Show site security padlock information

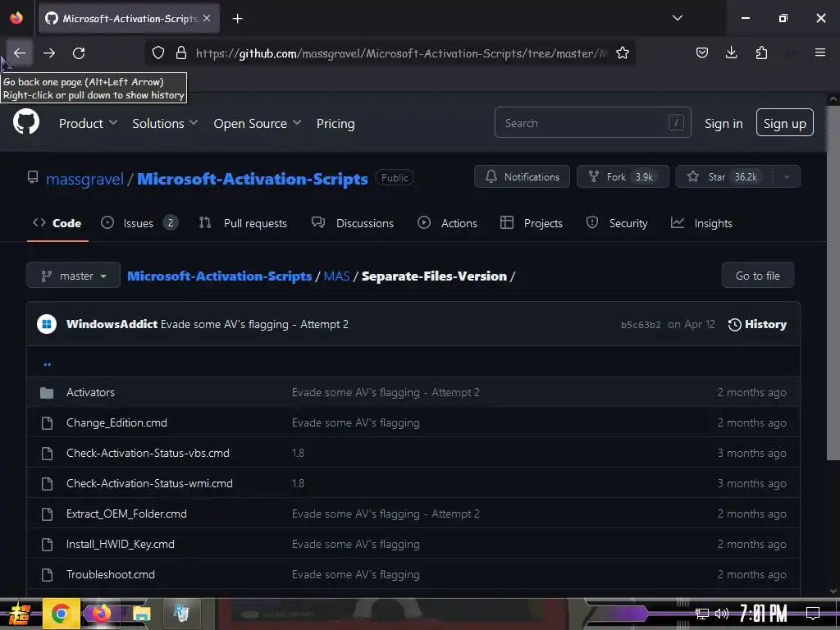(x=181, y=53)
